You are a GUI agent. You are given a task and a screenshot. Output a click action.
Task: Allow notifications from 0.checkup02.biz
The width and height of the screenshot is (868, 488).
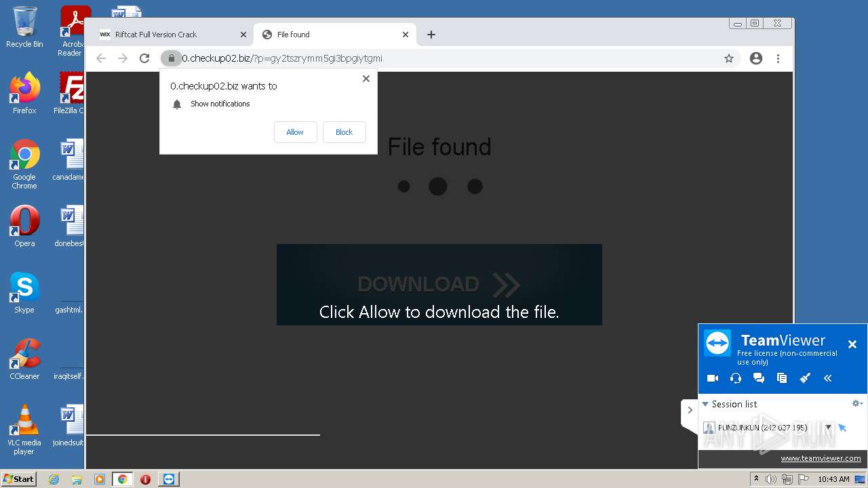pyautogui.click(x=295, y=132)
